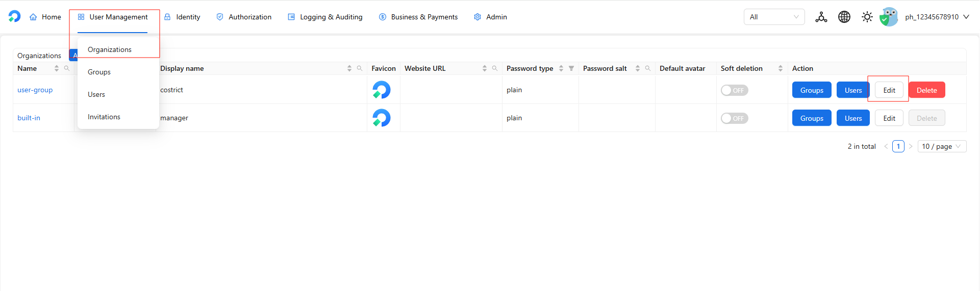Delete the user-group organization
This screenshot has width=980, height=291.
tap(926, 90)
